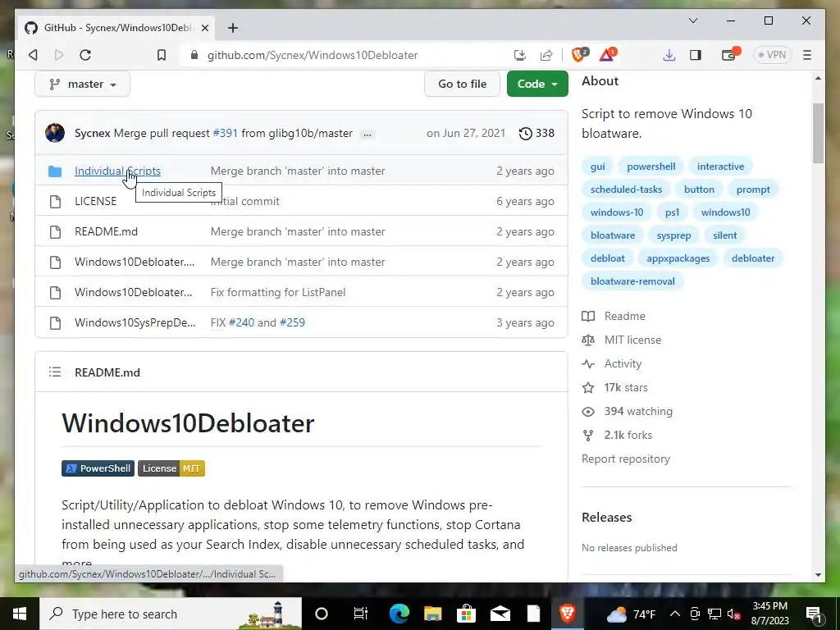The width and height of the screenshot is (840, 630).
Task: Expand the green Code dropdown button
Action: click(537, 84)
